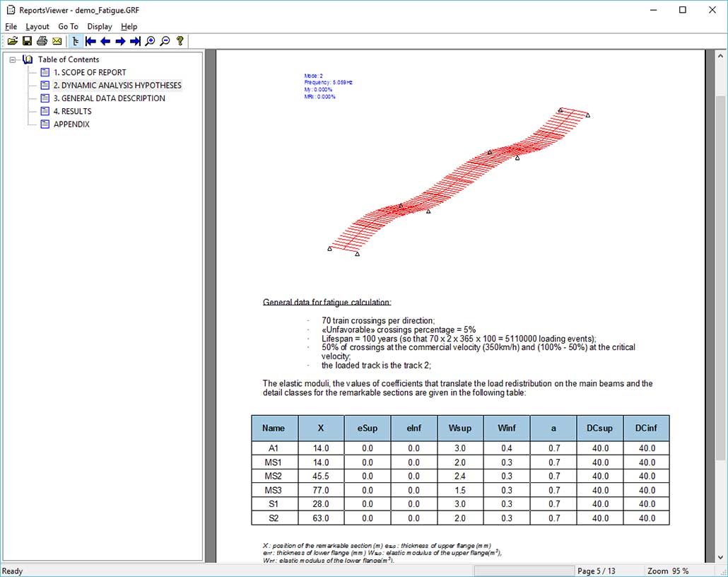Image resolution: width=728 pixels, height=577 pixels.
Task: Click the Open file toolbar icon
Action: point(13,41)
